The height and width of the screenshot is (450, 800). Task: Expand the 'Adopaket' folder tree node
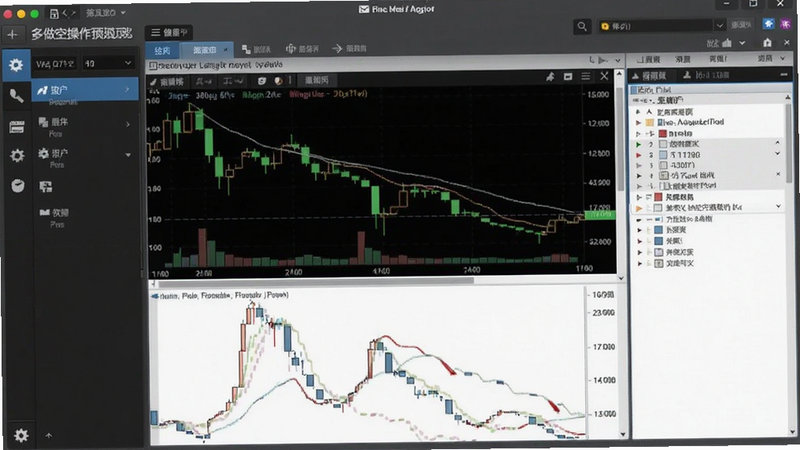click(638, 122)
